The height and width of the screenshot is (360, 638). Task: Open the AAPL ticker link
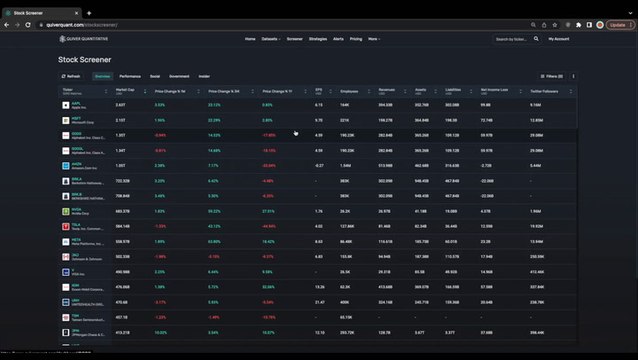click(x=76, y=104)
